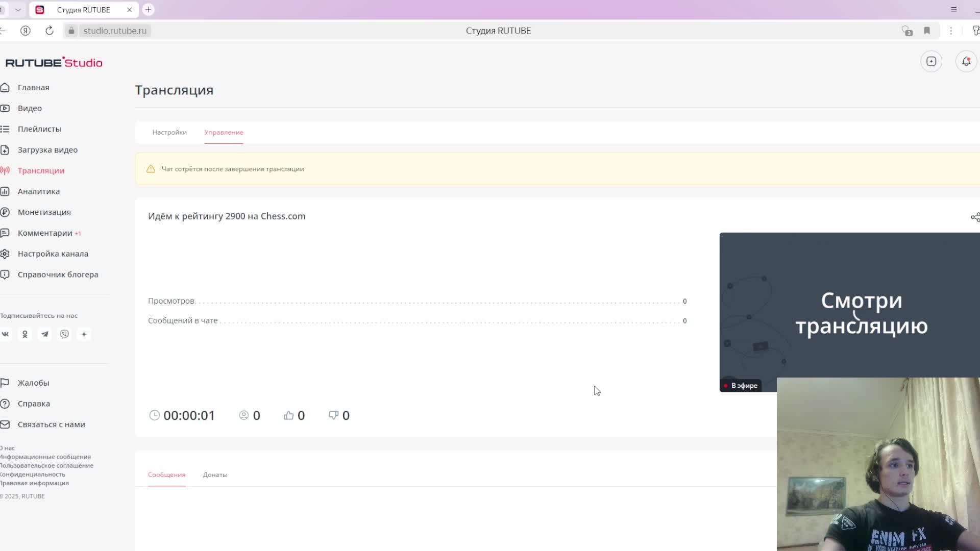
Task: Open the Viber social link icon
Action: pyautogui.click(x=64, y=334)
